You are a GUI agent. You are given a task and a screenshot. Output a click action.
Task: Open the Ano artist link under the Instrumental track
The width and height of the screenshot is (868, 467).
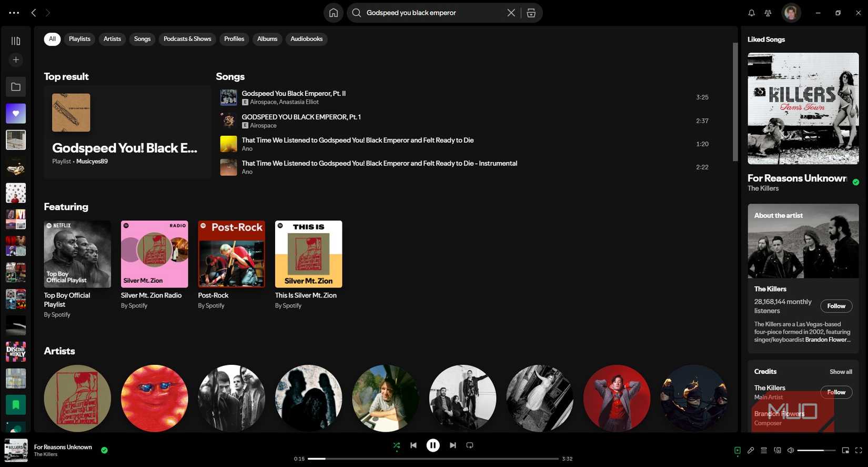tap(247, 172)
